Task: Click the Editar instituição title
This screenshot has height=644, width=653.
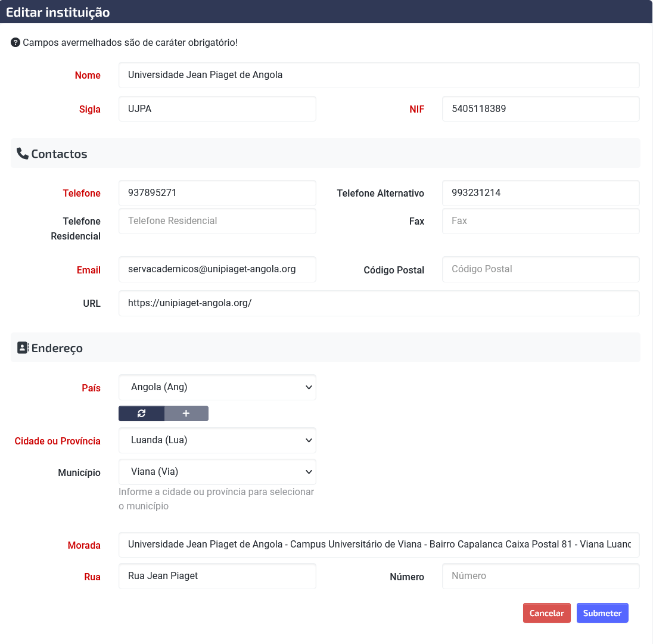Action: tap(58, 12)
